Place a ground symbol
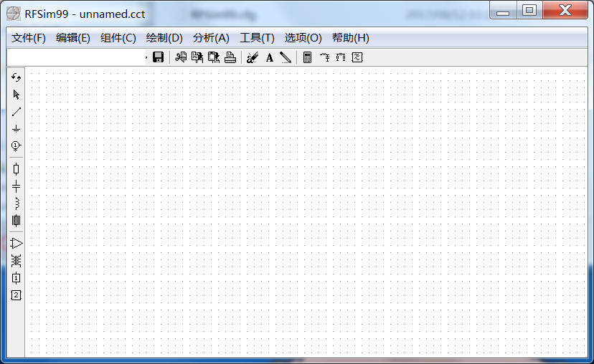The width and height of the screenshot is (594, 364). coord(16,129)
